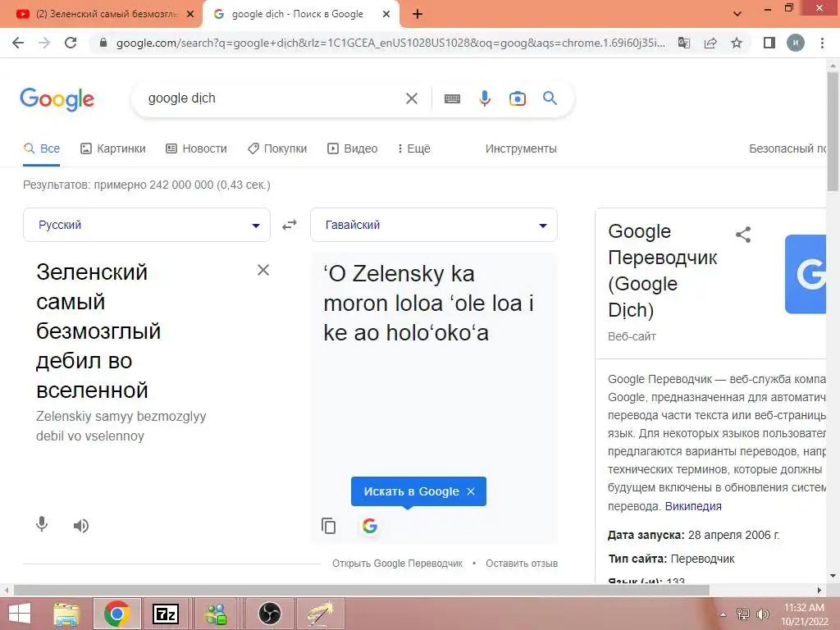
Task: Click the Hawaiian translated text
Action: pos(428,304)
